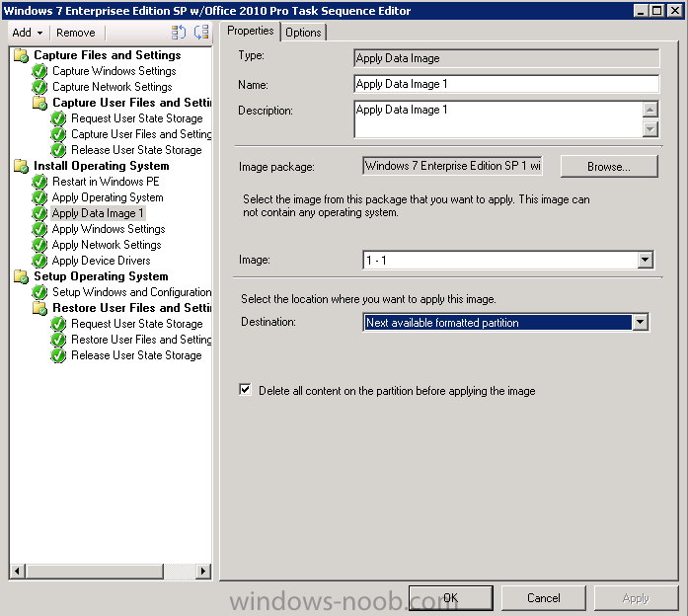Select the Restore User Files and Settings group
688x616 pixels.
click(131, 308)
